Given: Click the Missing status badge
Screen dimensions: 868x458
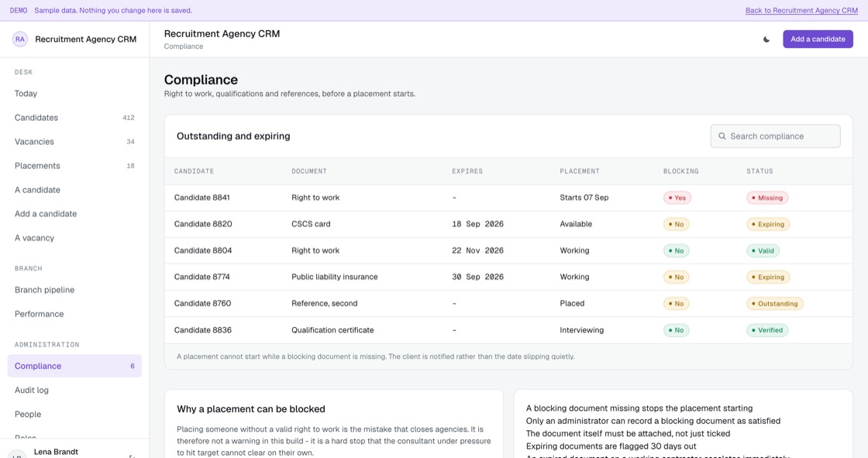Looking at the screenshot, I should (767, 198).
